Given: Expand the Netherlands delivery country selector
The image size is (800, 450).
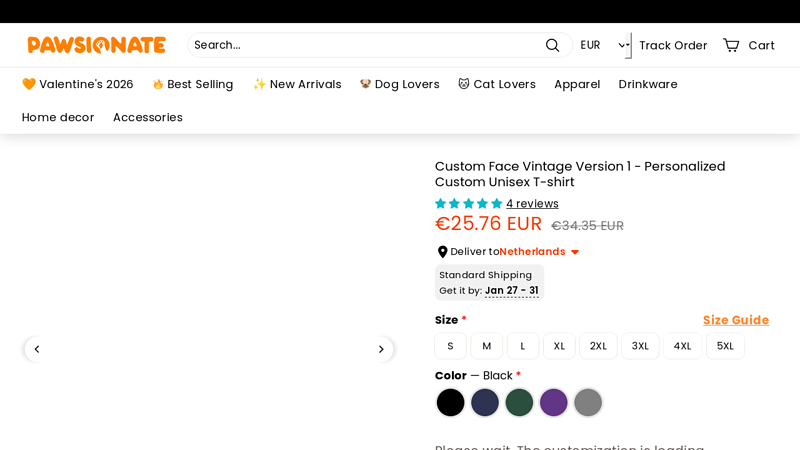Looking at the screenshot, I should click(539, 252).
